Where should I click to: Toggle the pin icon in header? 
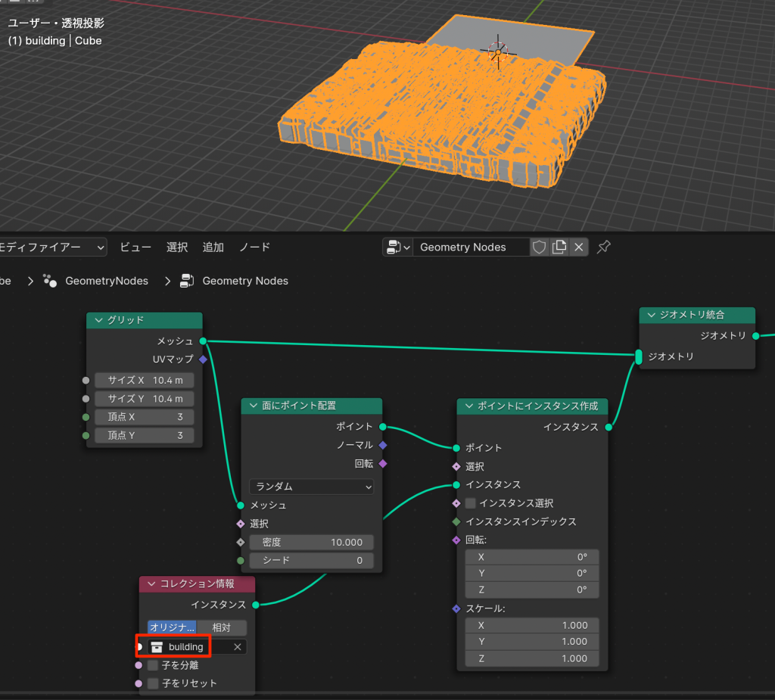tap(603, 247)
